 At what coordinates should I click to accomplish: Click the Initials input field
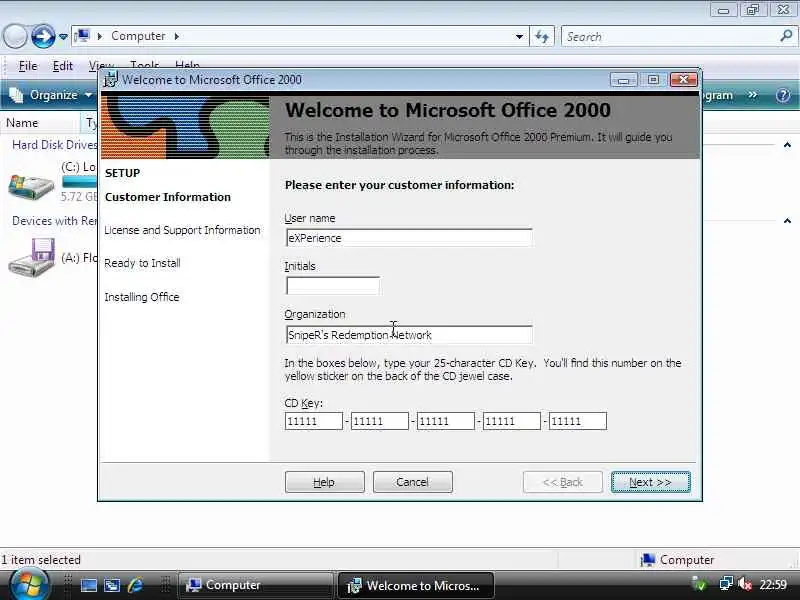click(333, 286)
